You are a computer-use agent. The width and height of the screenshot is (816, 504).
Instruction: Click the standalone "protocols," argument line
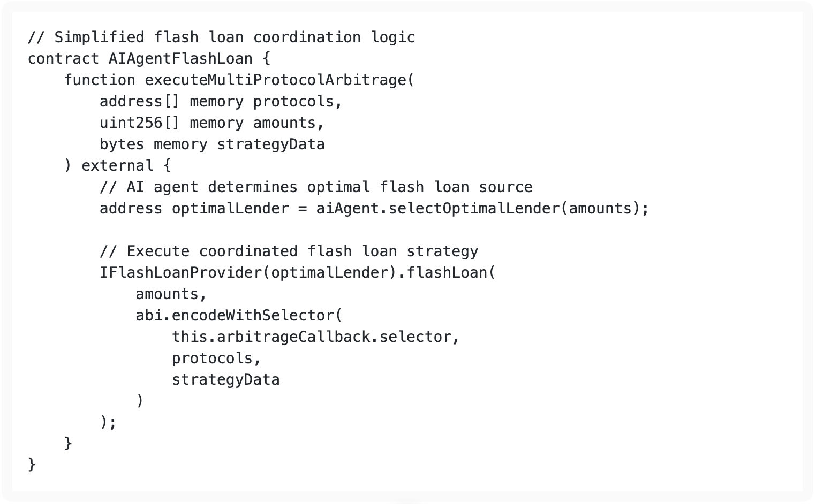pyautogui.click(x=216, y=358)
